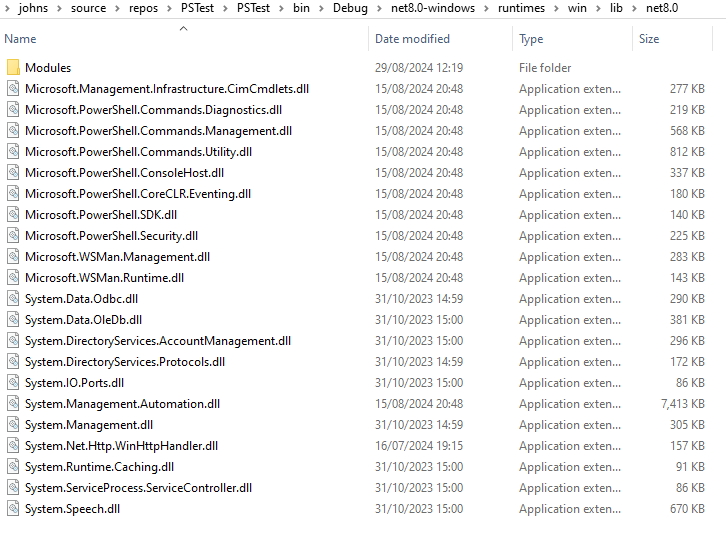The image size is (726, 545).
Task: Jump to Debug folder in breadcrumb
Action: point(350,8)
